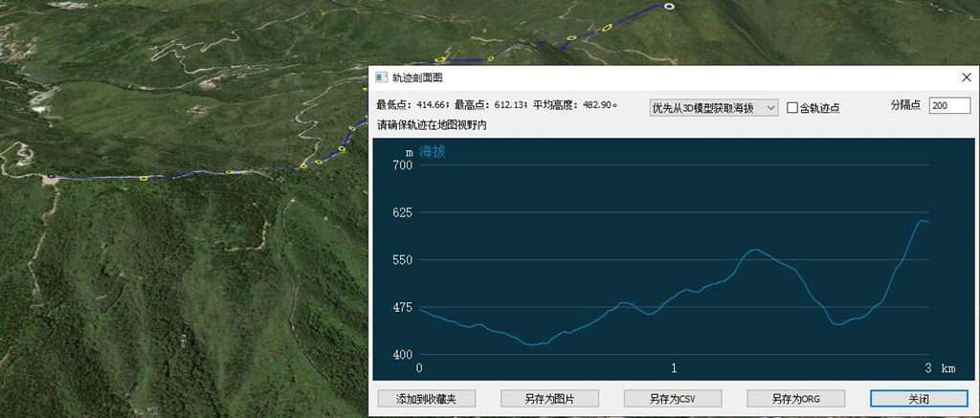
Task: Click the 海拔 chart axis label
Action: [x=432, y=151]
